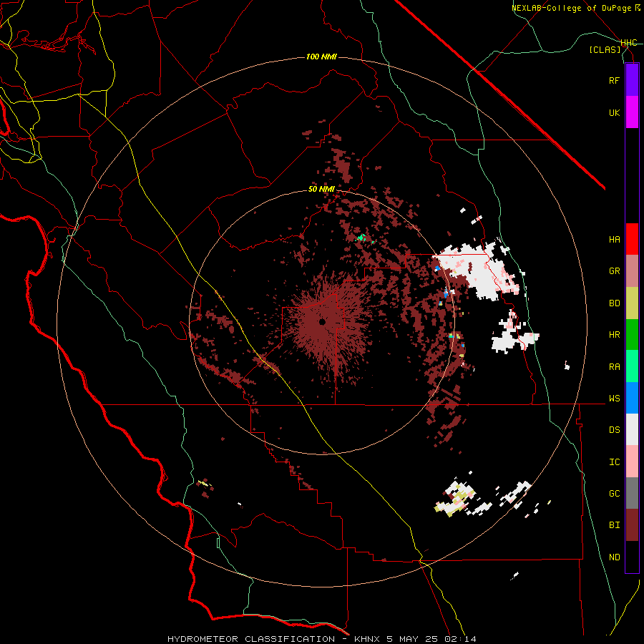
Task: Click the 5 MAY 25 date text
Action: [413, 639]
